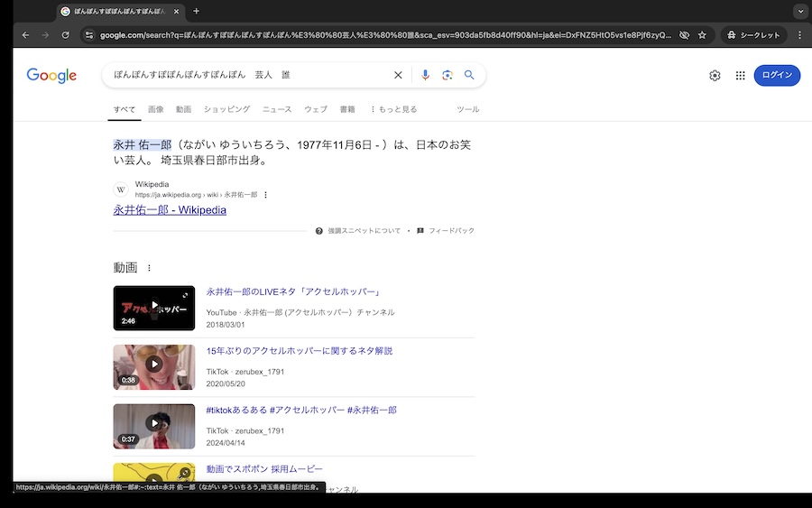
Task: Open three-dot menu beside Wikipedia URL
Action: [x=265, y=195]
